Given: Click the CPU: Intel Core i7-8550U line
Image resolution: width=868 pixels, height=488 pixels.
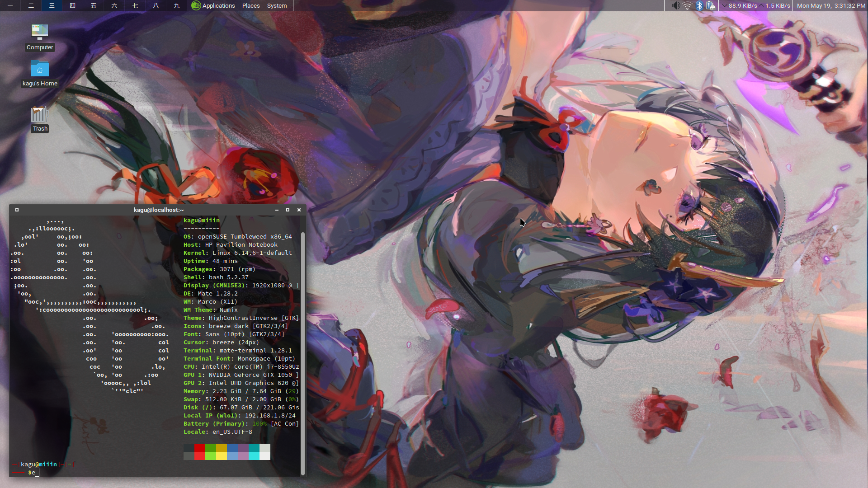Looking at the screenshot, I should tap(241, 366).
